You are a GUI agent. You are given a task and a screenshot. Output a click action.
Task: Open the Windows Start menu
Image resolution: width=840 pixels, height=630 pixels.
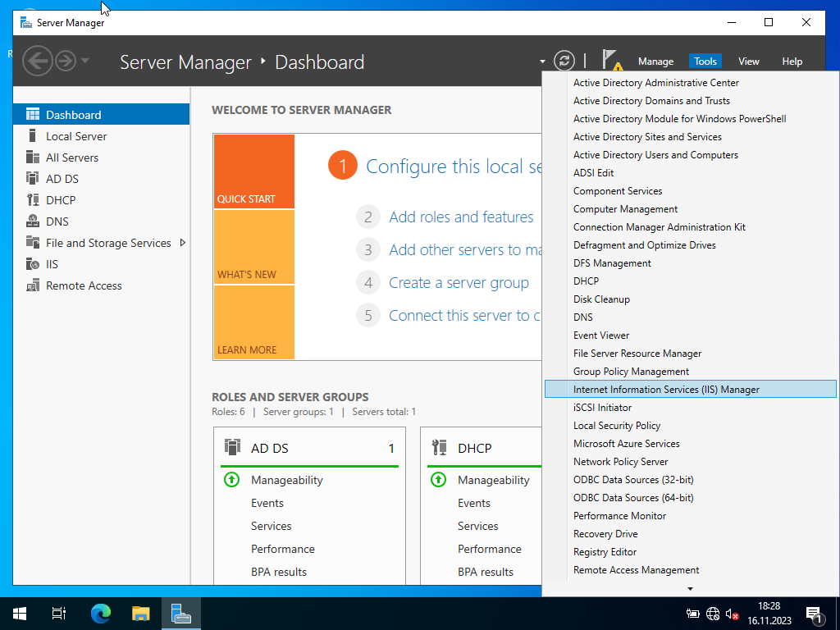pos(20,614)
